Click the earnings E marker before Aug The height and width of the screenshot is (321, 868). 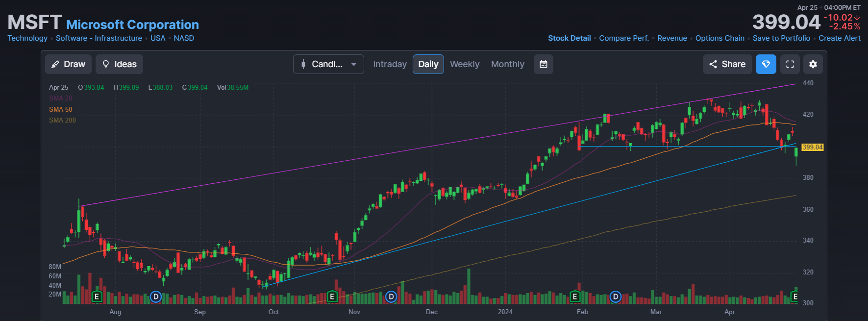point(97,296)
